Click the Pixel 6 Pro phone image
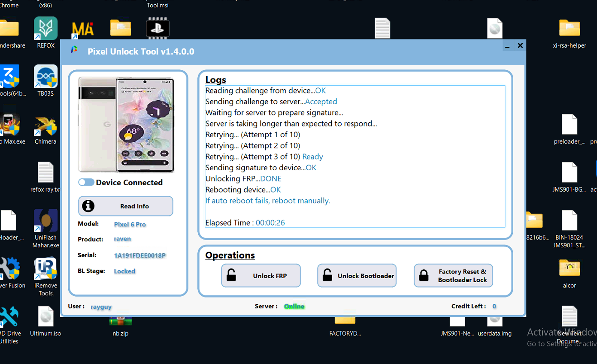 pos(126,125)
